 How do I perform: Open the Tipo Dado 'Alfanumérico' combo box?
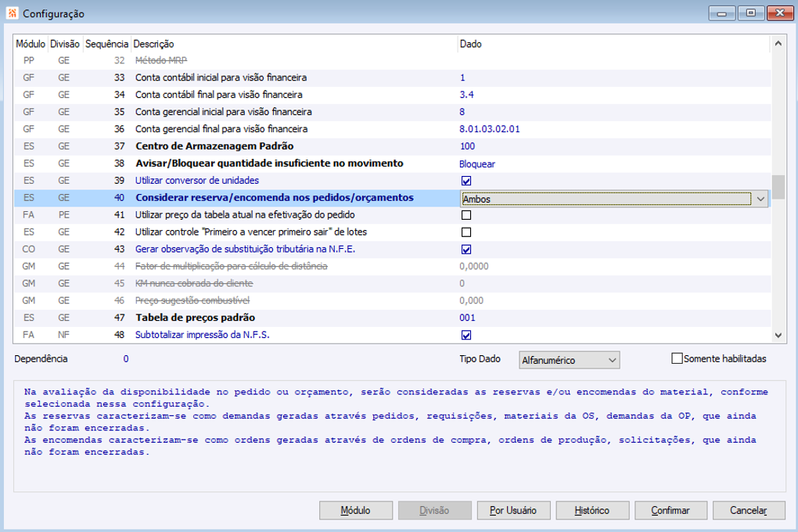click(569, 360)
